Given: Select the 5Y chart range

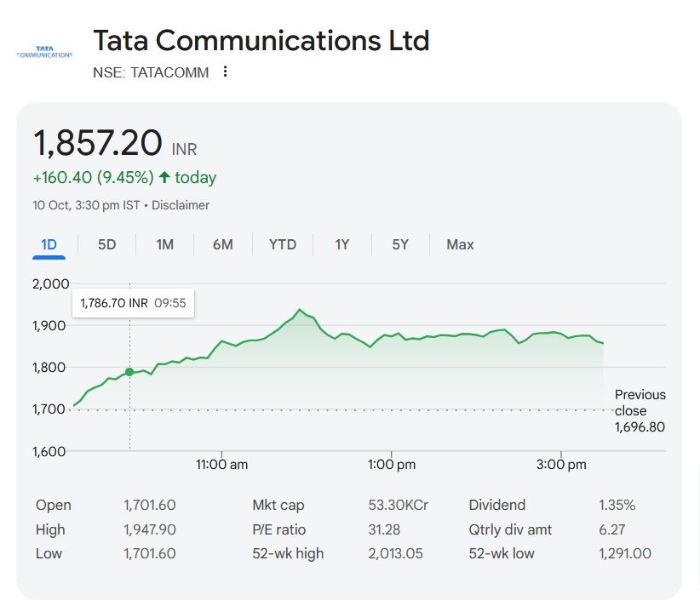Looking at the screenshot, I should click(x=400, y=244).
